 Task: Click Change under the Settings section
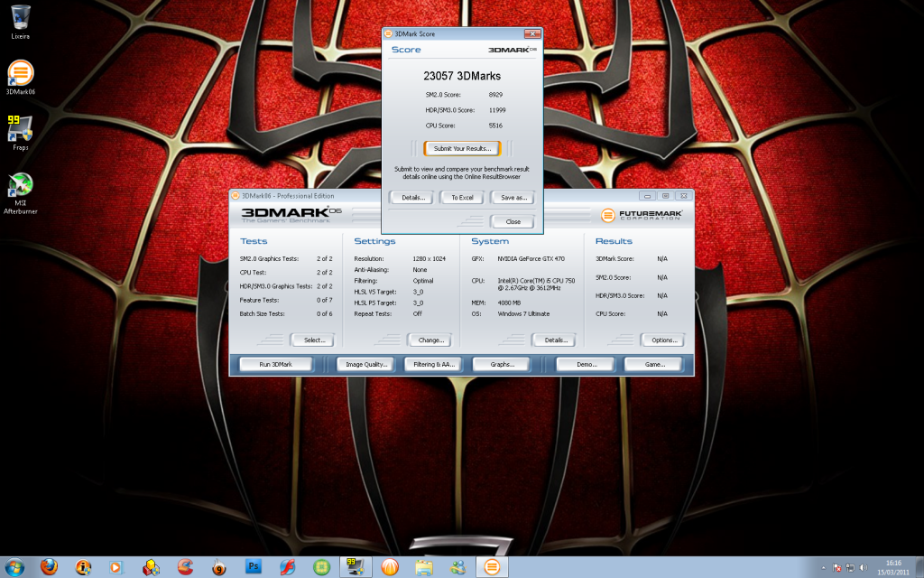tap(430, 340)
